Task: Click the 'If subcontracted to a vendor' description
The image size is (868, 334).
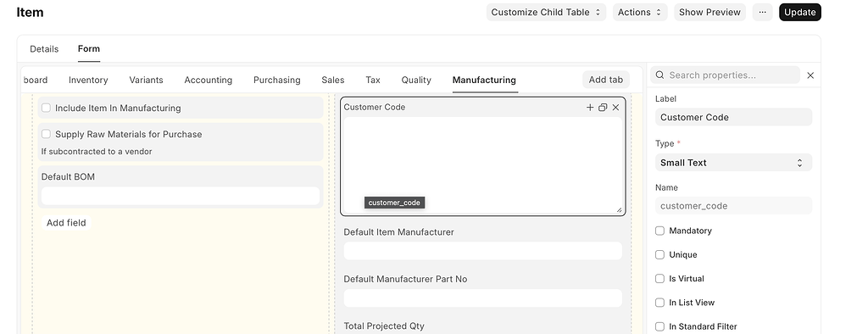Action: click(x=97, y=151)
